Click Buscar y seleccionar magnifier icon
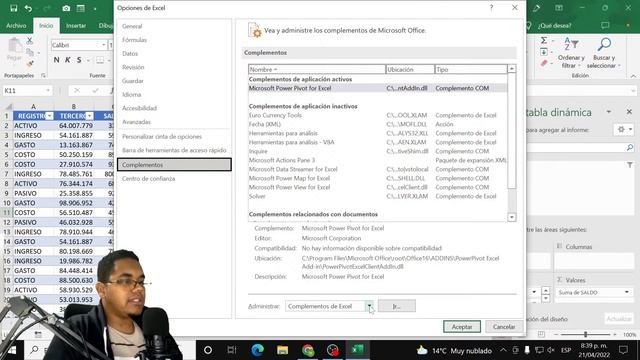Screen dimensions: 640x360 coord(604,44)
